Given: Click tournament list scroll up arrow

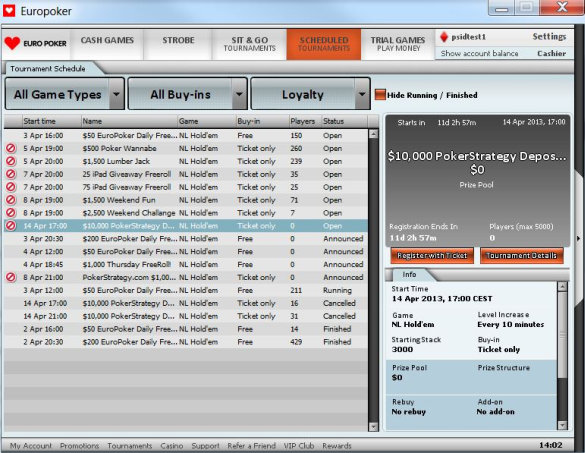Looking at the screenshot, I should (373, 134).
